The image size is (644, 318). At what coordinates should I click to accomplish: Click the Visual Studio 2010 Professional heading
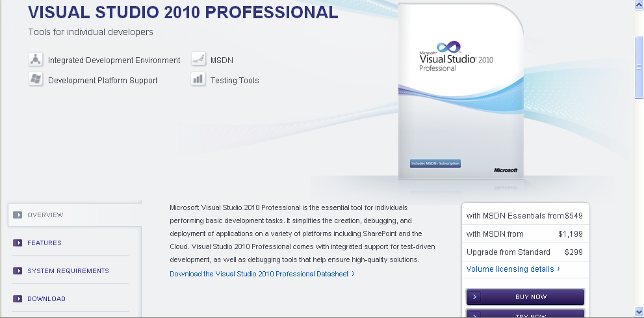(x=183, y=12)
